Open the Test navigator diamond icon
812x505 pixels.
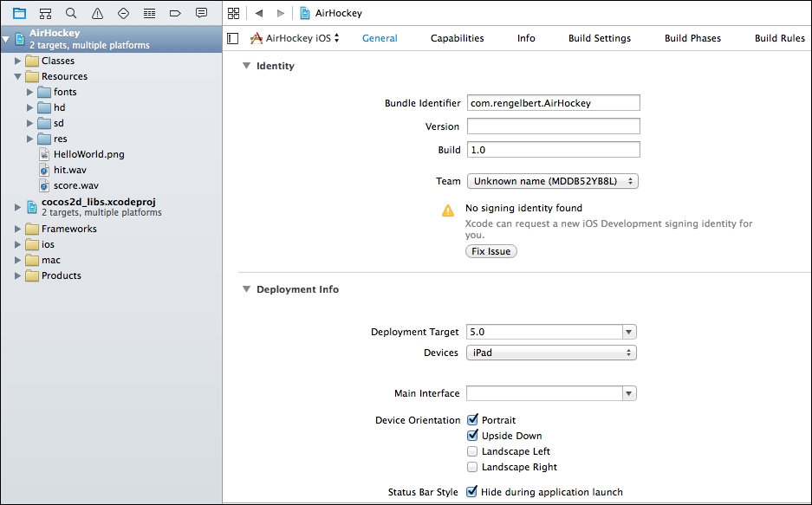tap(123, 14)
